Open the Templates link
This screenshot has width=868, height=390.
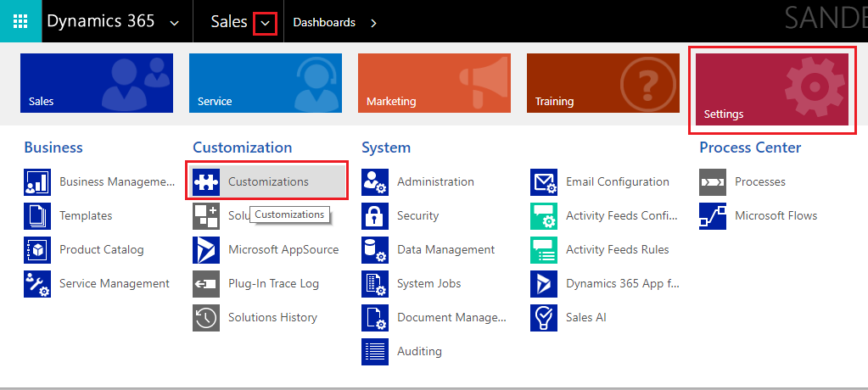coord(86,215)
